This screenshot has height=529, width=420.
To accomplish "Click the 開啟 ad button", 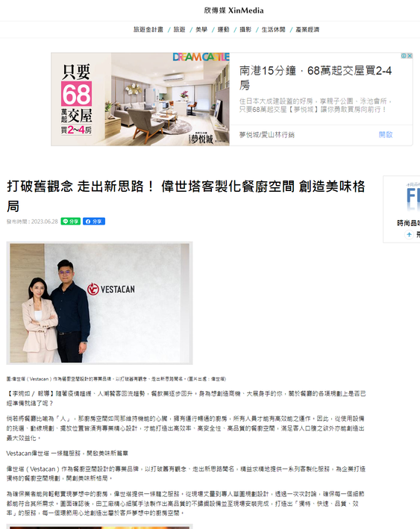I will point(386,134).
